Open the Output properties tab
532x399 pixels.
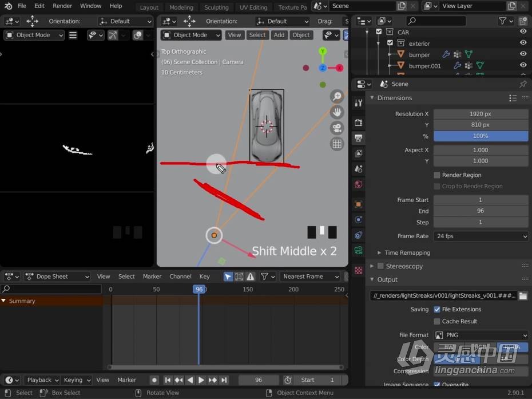point(358,138)
